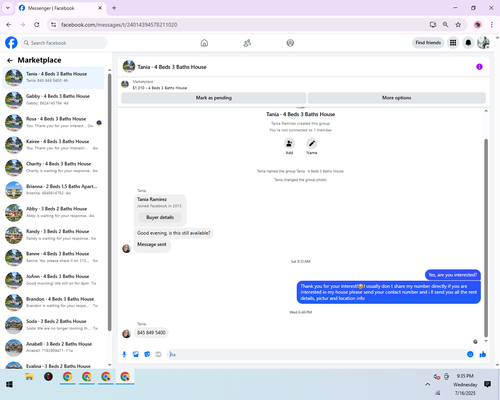The height and width of the screenshot is (400, 500).
Task: Attach a file using the photo icon
Action: 136,354
